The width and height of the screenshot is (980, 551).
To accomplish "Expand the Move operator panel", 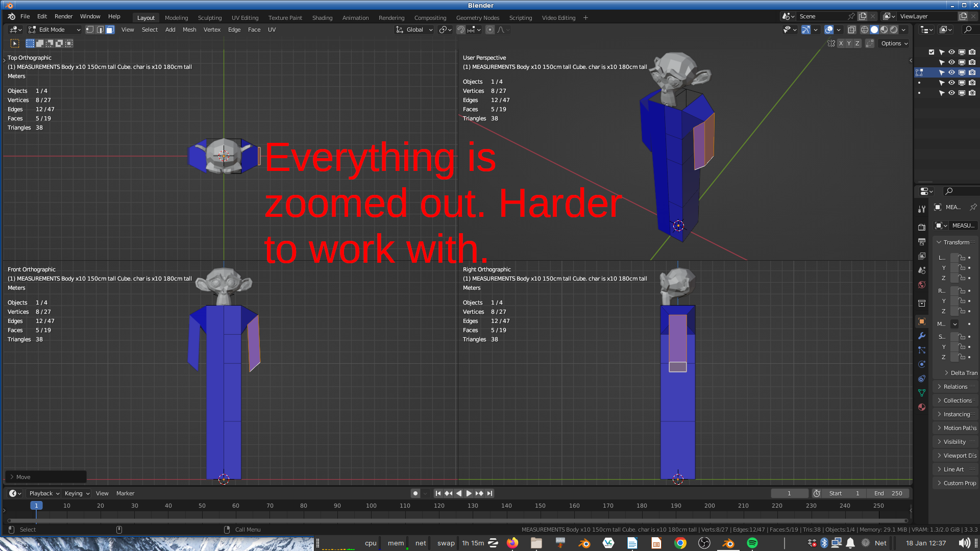I will click(45, 477).
